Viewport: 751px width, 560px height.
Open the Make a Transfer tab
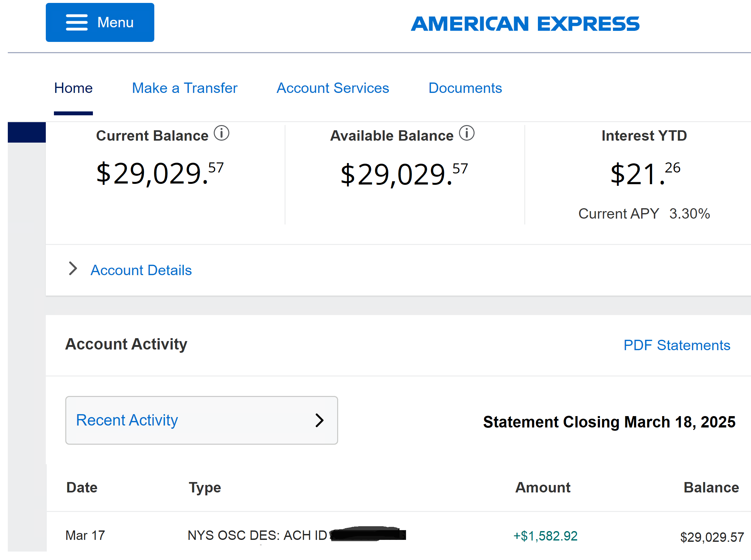[185, 88]
